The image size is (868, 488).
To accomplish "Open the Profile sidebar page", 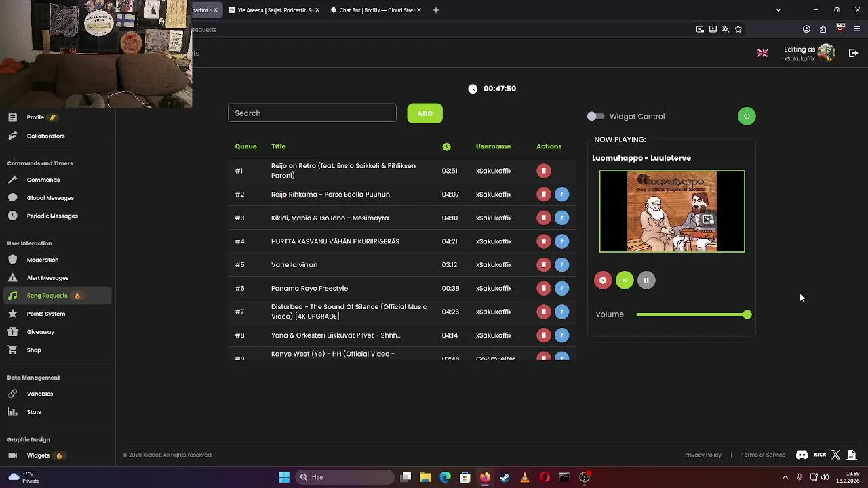I will 35,117.
